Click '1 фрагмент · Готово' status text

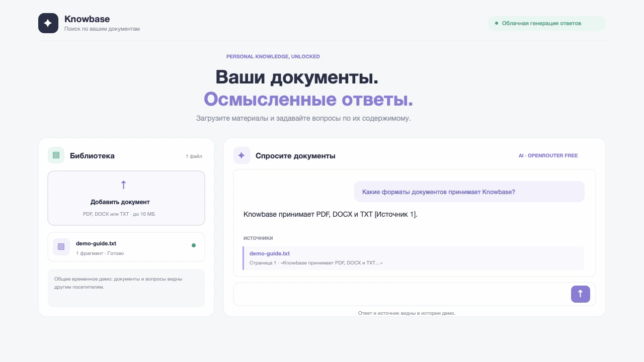coord(100,253)
